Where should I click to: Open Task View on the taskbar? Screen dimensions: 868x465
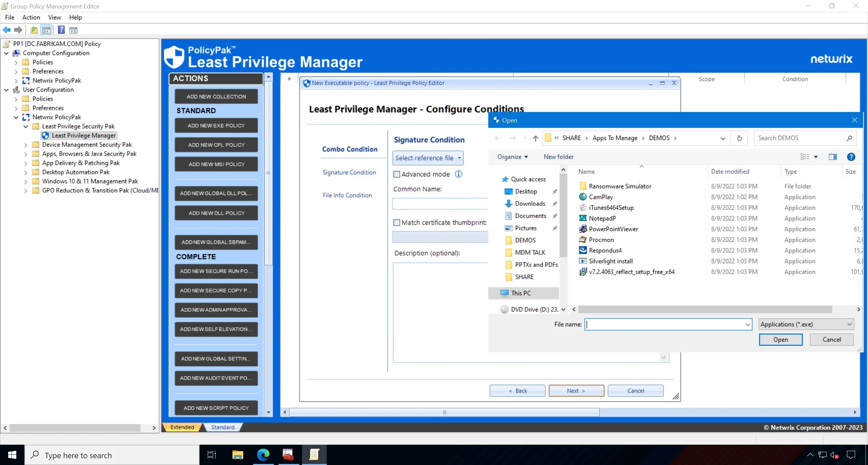tap(212, 455)
